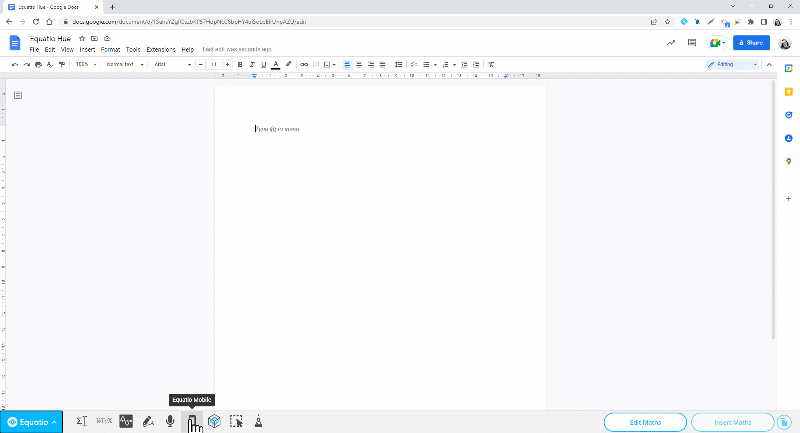Open the Help menu
The width and height of the screenshot is (800, 433).
[188, 49]
